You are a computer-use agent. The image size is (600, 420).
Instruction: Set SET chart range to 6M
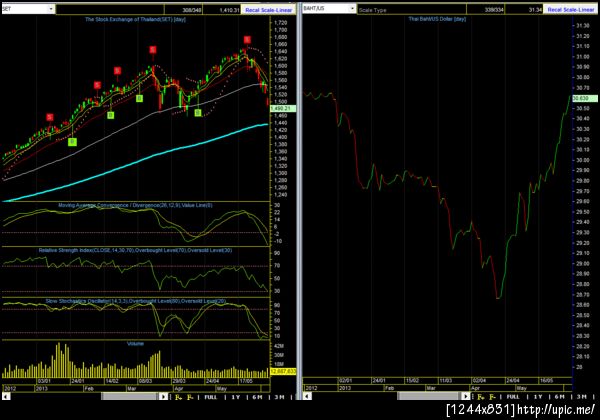pyautogui.click(x=258, y=397)
